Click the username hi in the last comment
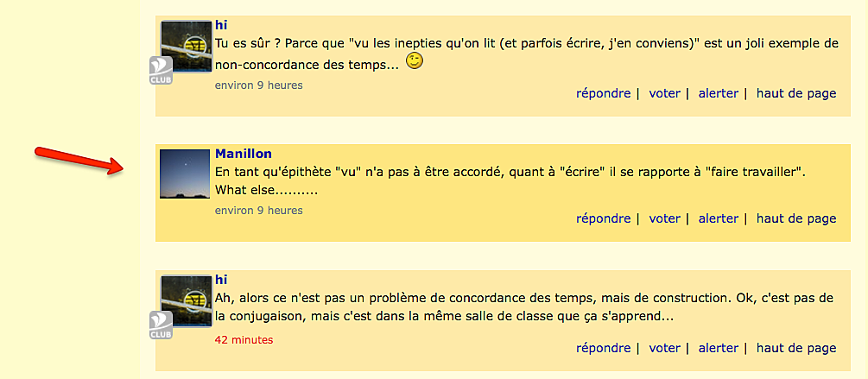Screen dimensions: 868x379 tap(221, 281)
